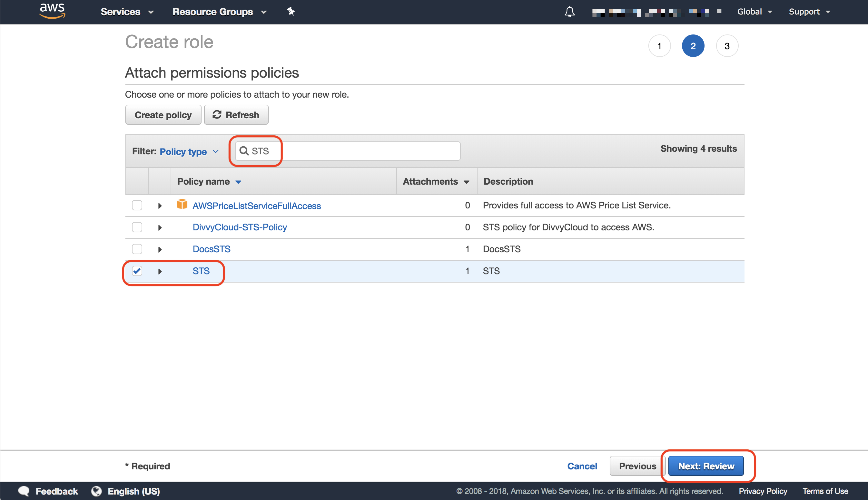
Task: Expand the DocsSTS row details
Action: [x=160, y=249]
